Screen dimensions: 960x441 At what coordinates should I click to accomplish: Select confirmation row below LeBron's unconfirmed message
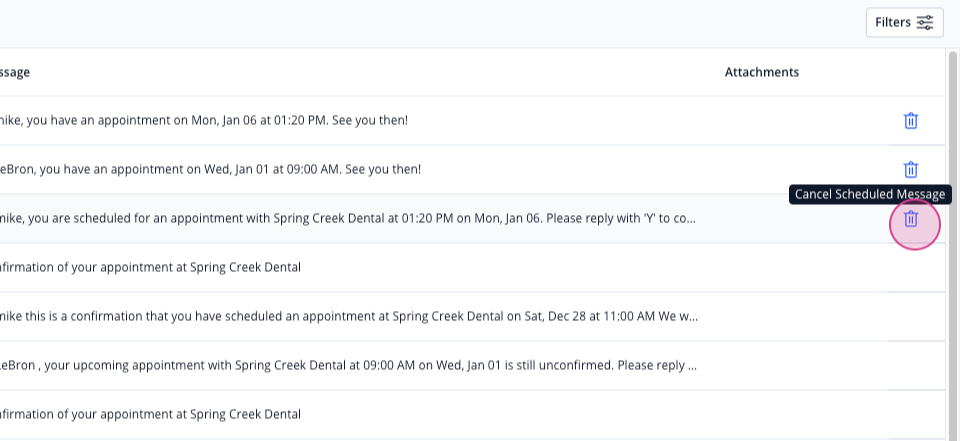[473, 415]
